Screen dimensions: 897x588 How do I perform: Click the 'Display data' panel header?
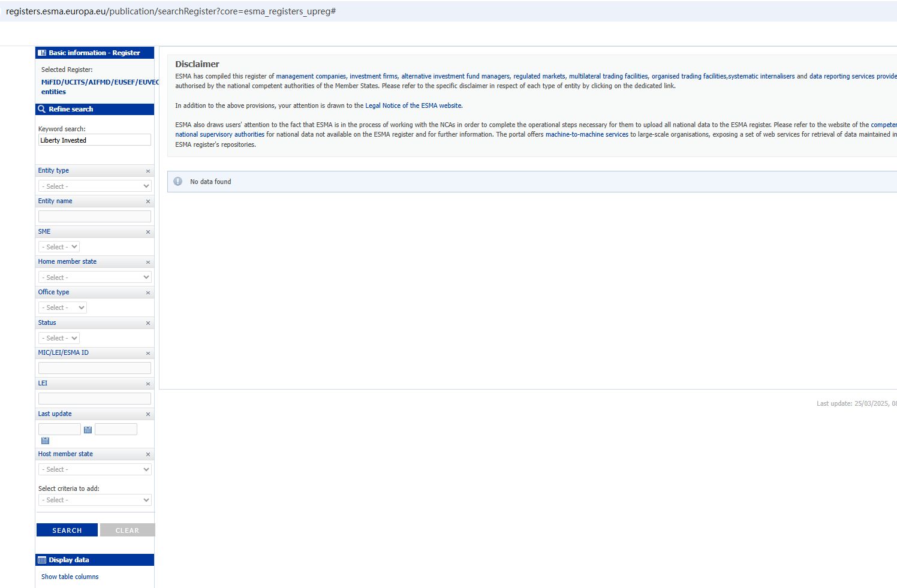pyautogui.click(x=95, y=560)
